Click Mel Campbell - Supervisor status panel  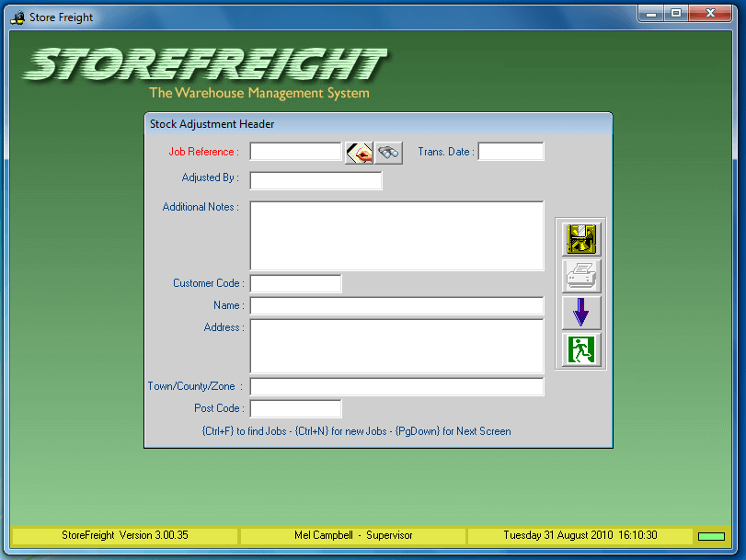tap(353, 535)
